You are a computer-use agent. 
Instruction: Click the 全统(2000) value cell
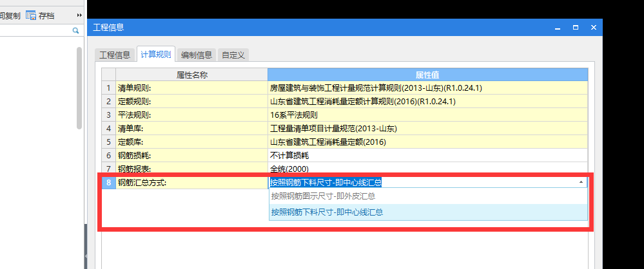coord(427,169)
